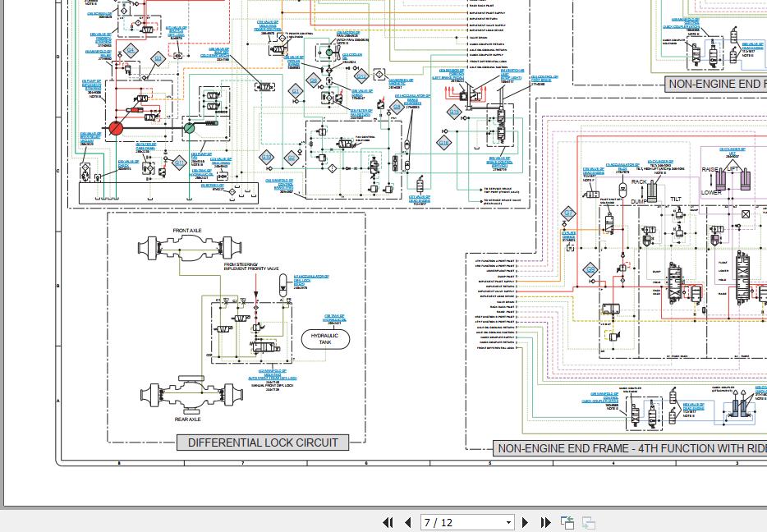Screen dimensions: 767x532
Task: Click the red implement pump circle symbol
Action: pos(116,128)
